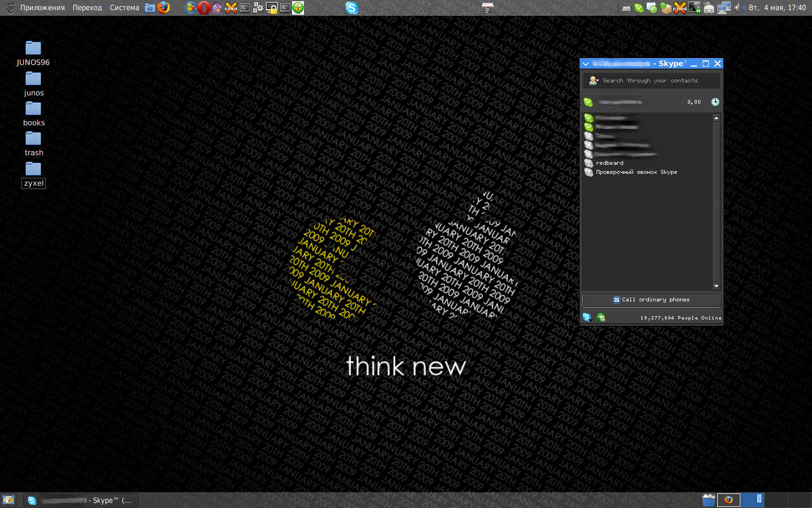
Task: Switch to the workspace showing Firefox
Action: click(729, 500)
